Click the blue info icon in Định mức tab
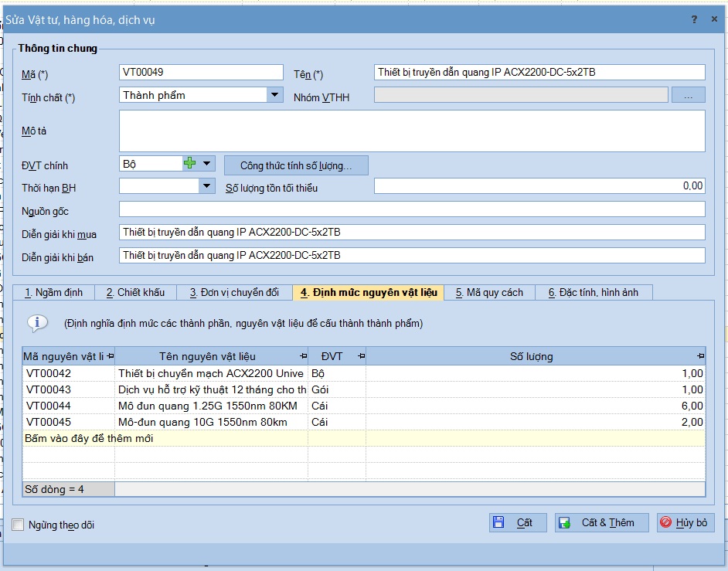The height and width of the screenshot is (571, 728). click(38, 323)
